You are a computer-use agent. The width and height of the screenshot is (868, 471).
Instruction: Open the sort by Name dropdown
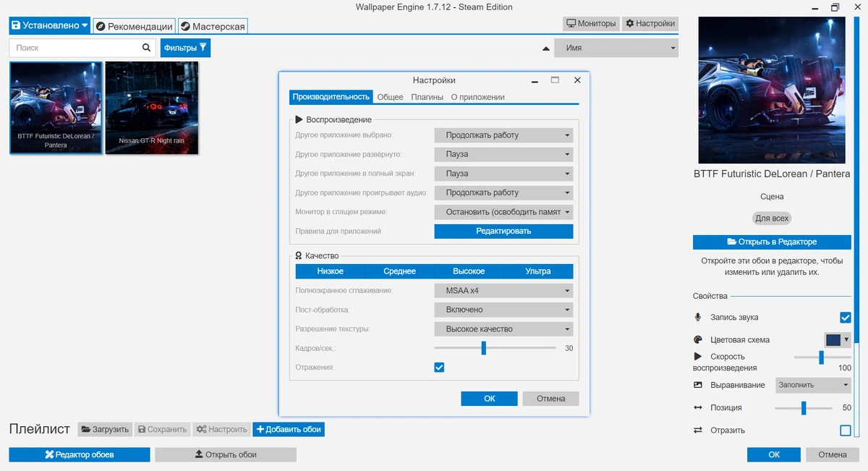coord(616,48)
